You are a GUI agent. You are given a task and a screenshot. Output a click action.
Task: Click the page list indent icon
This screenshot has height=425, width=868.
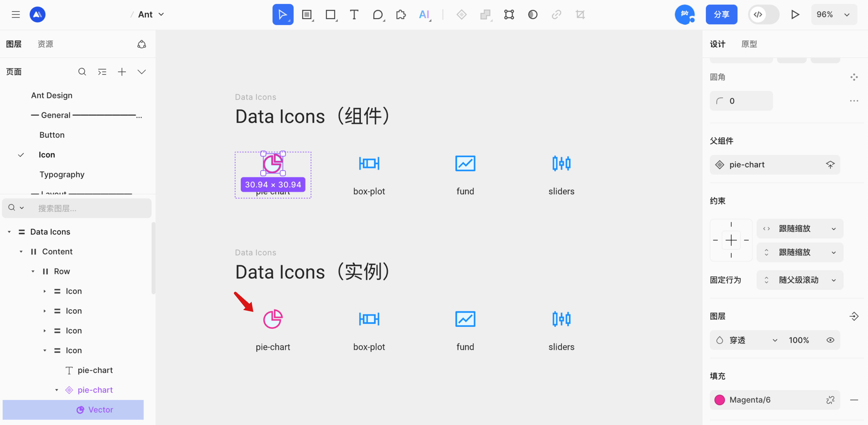coord(102,72)
